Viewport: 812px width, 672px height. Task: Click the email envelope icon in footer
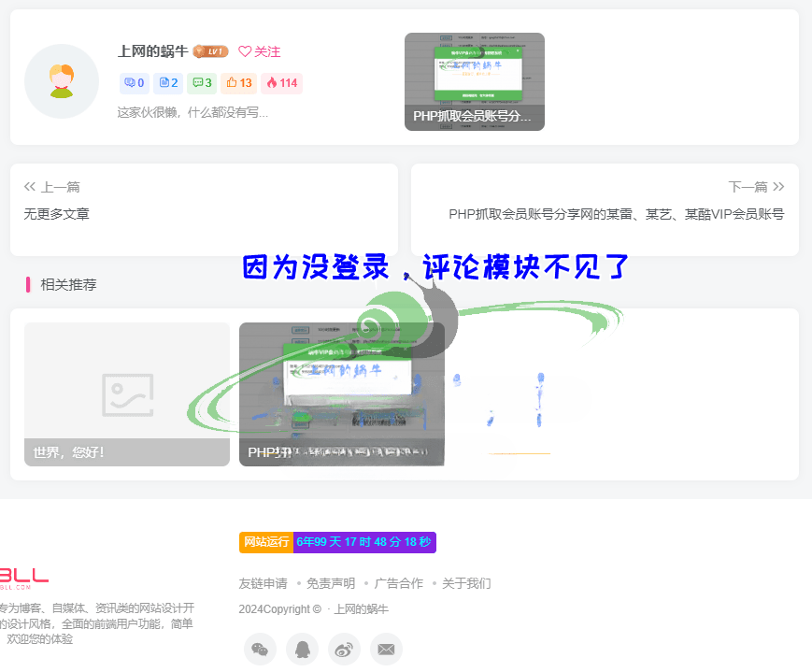tap(386, 649)
